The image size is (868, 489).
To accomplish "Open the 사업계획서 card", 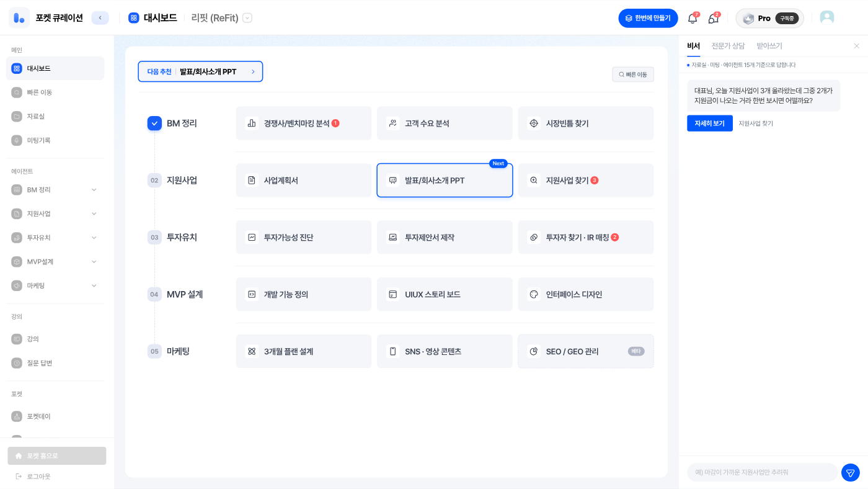I will (x=304, y=180).
